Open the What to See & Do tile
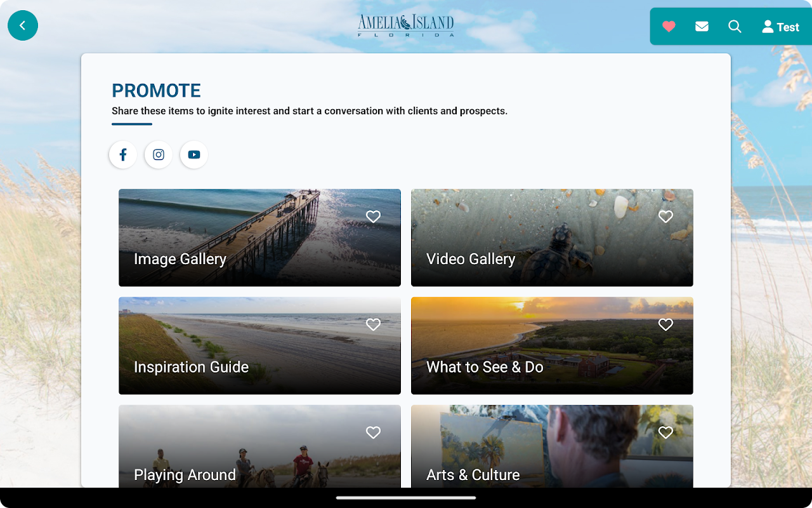812x508 pixels. (x=552, y=345)
